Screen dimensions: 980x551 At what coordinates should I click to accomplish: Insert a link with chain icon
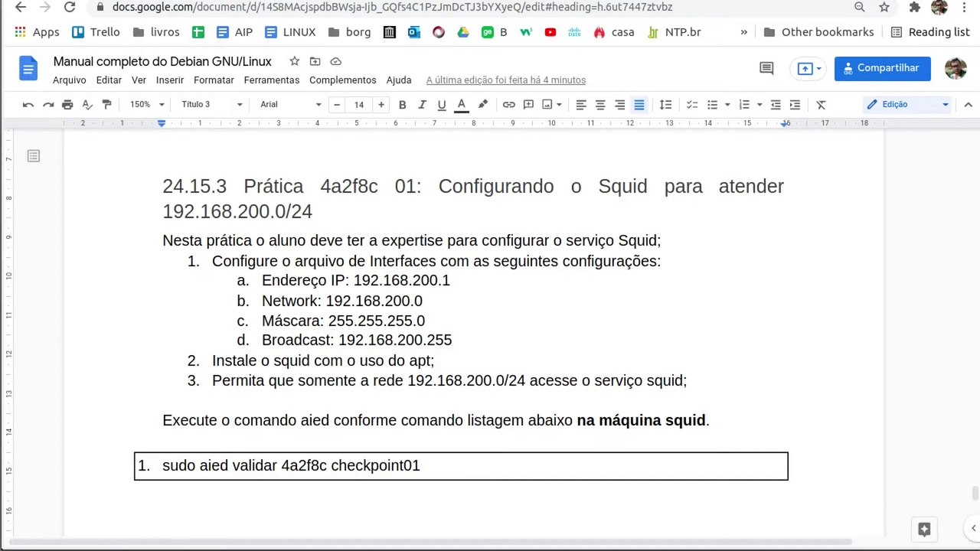point(508,104)
